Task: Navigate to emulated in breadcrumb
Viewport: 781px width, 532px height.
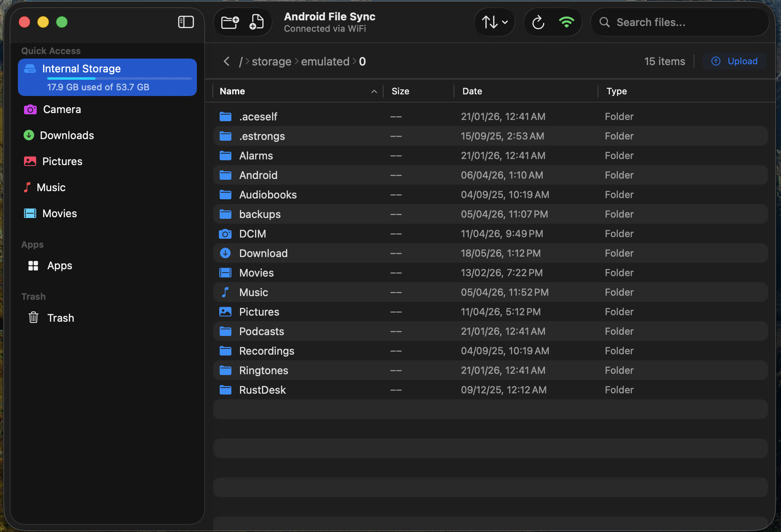Action: click(325, 61)
